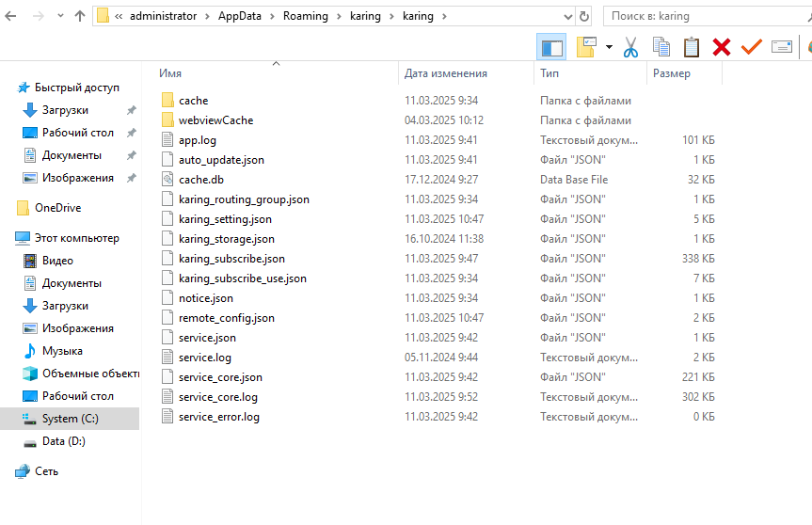Screen dimensions: 812x525
Task: Click the Paste clipboard toolbar icon
Action: click(x=692, y=47)
